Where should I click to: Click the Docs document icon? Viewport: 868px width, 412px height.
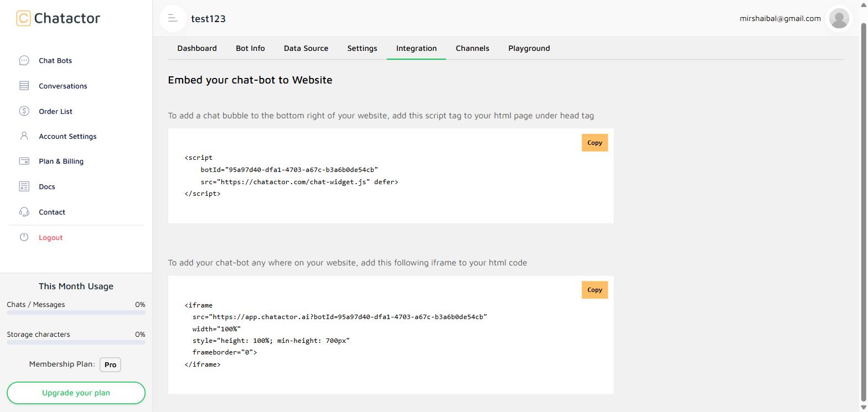coord(24,186)
